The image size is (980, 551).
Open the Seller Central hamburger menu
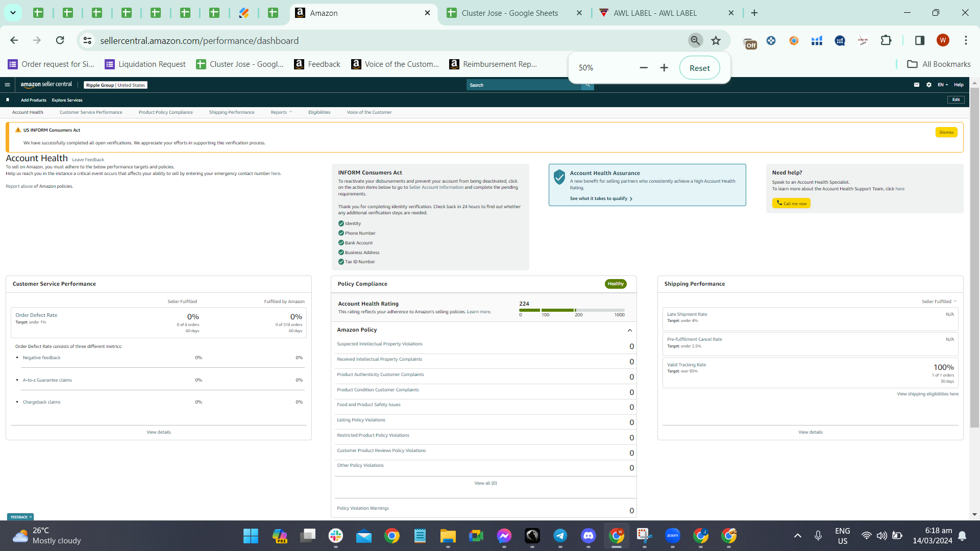coord(7,85)
